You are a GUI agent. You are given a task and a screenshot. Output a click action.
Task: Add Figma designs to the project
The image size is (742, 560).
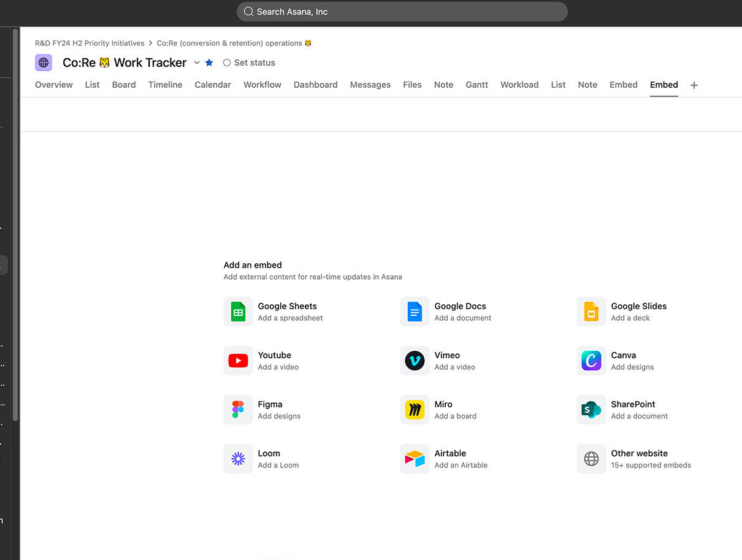click(270, 409)
